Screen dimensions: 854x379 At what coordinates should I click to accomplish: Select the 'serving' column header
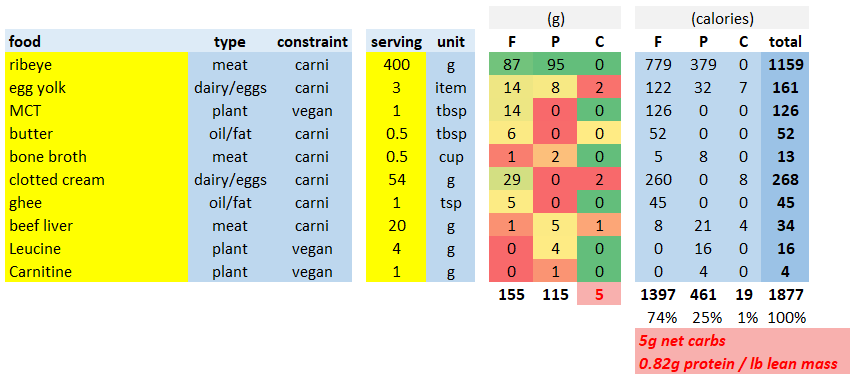coord(396,41)
